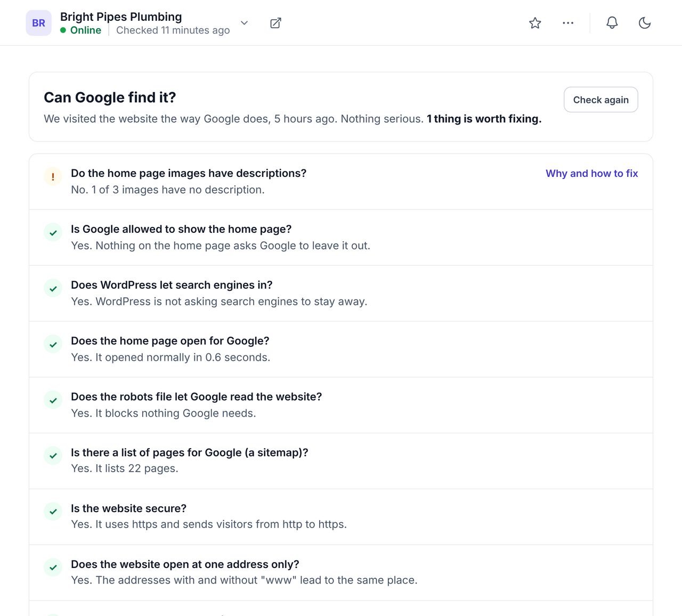Click the warning icon for image descriptions
The height and width of the screenshot is (616, 682).
pyautogui.click(x=53, y=176)
